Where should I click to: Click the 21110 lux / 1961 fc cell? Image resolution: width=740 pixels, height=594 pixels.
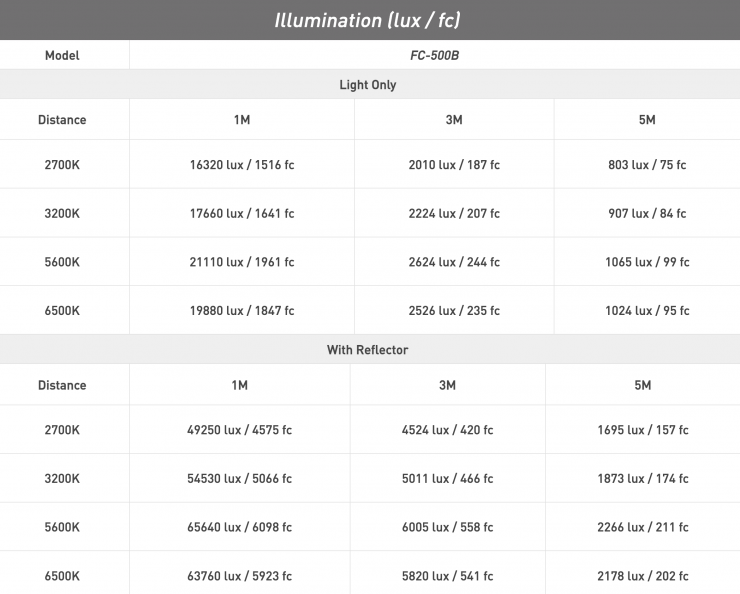[241, 262]
